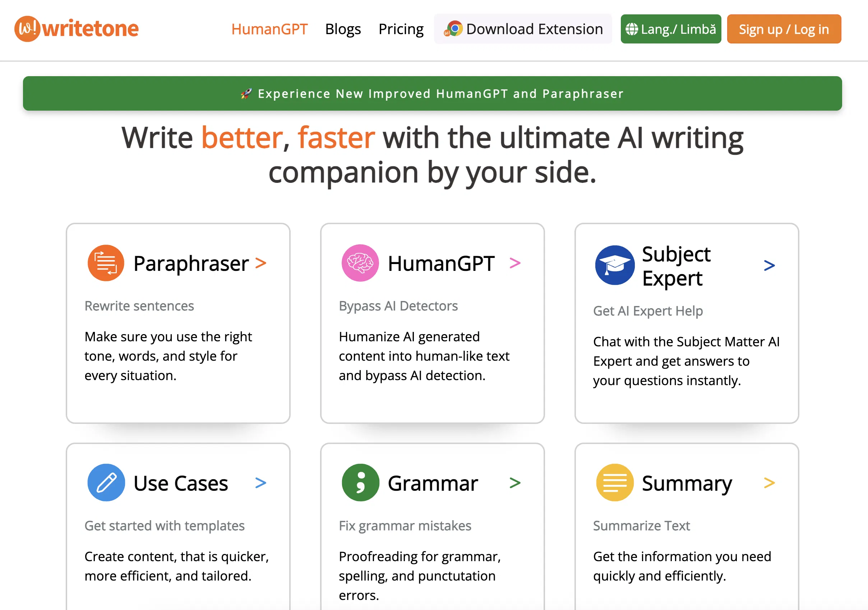This screenshot has width=868, height=610.
Task: Expand the Paraphraser card via its arrow
Action: pos(260,263)
